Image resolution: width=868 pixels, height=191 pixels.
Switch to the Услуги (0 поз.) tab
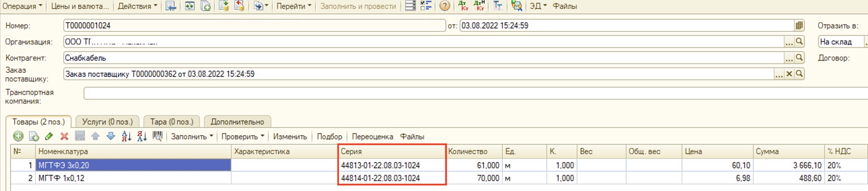tap(107, 122)
